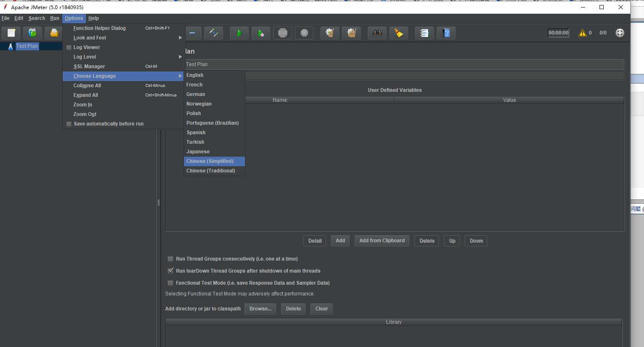Click the Reset Search broom icon
Viewport: 644px width, 347px height.
(x=399, y=33)
